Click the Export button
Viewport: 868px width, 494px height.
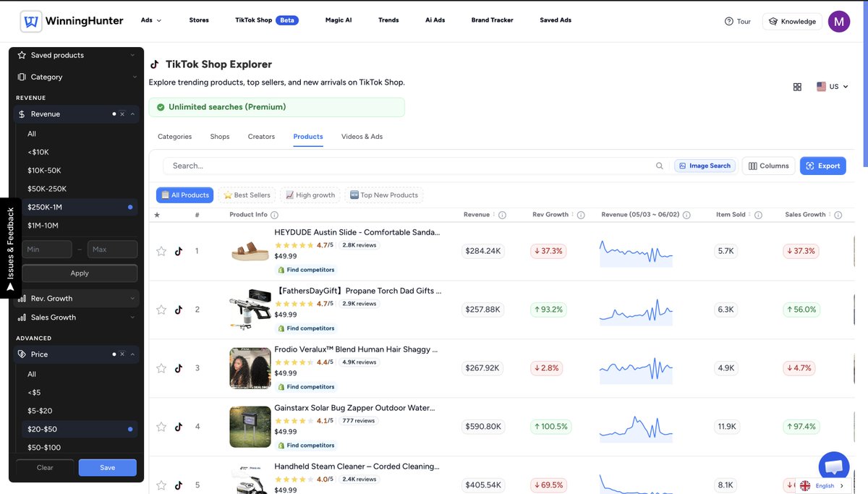(x=823, y=166)
